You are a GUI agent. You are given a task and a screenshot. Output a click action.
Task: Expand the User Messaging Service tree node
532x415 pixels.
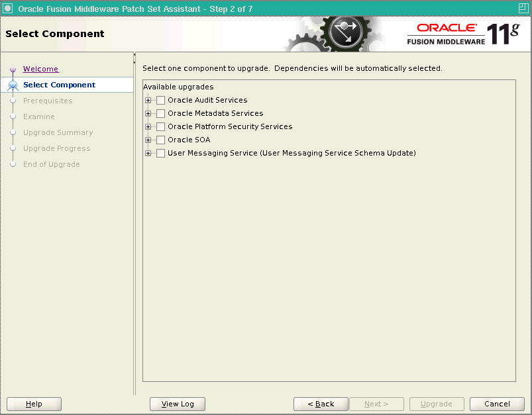coord(148,154)
